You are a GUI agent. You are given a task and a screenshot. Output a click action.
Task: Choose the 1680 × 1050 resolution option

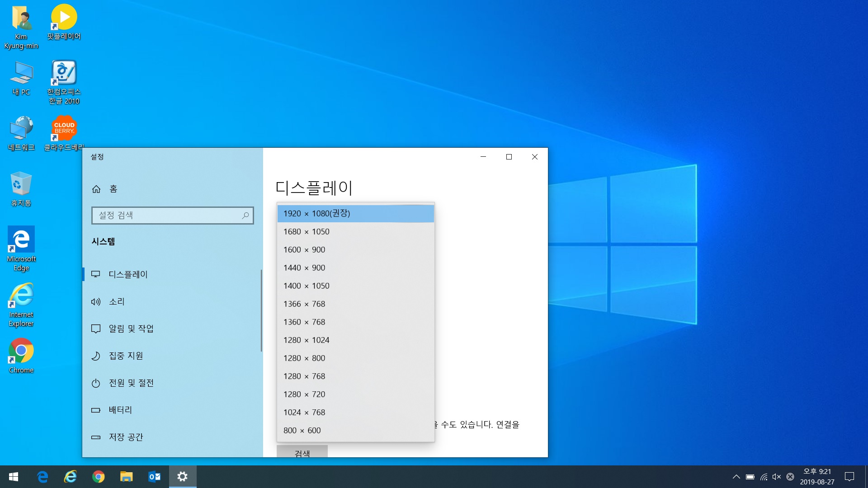point(356,231)
